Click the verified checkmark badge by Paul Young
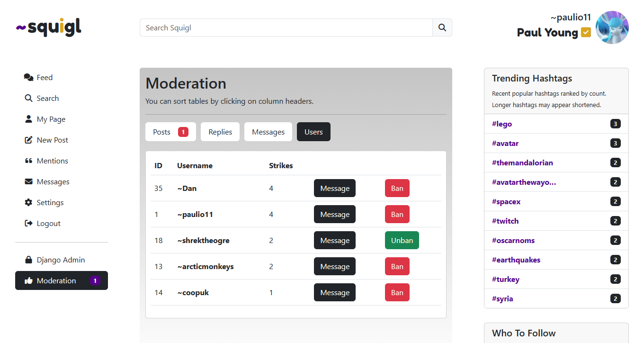The height and width of the screenshot is (343, 644). (586, 32)
